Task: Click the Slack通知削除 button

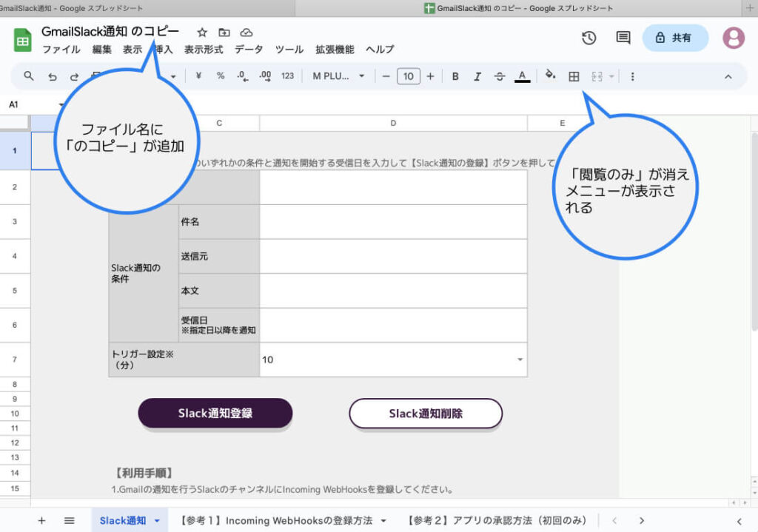Action: coord(426,413)
